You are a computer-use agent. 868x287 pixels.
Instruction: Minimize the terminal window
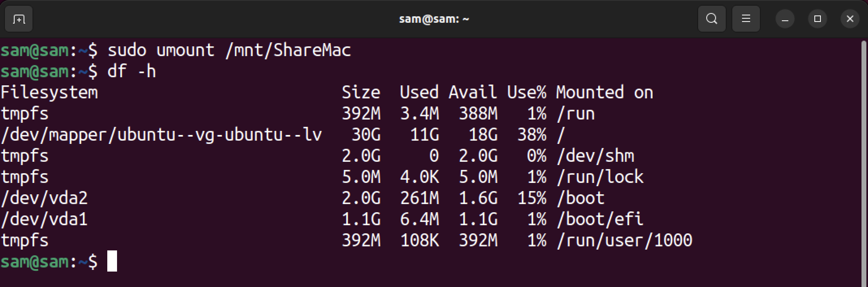[785, 19]
